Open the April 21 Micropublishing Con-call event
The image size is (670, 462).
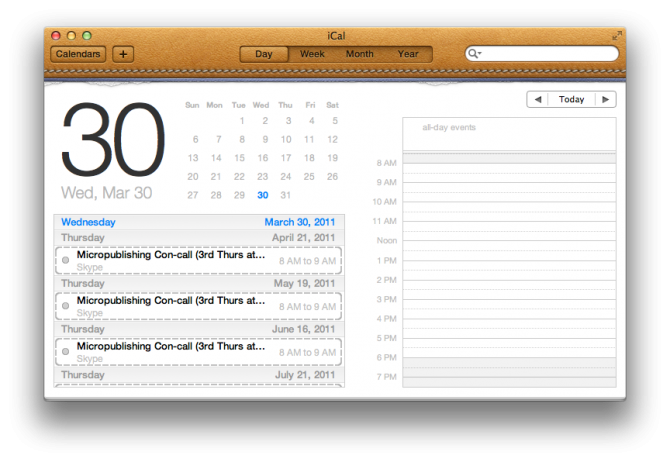coord(171,255)
